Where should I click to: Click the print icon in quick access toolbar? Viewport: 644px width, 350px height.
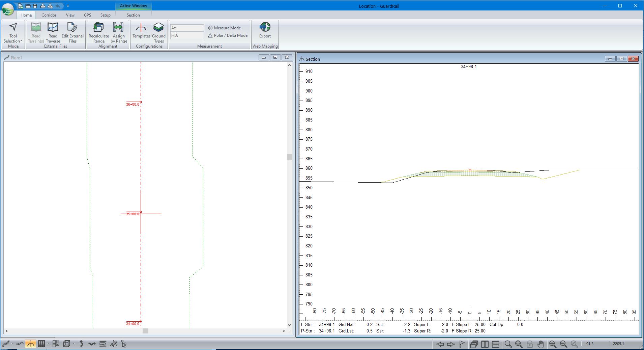(42, 6)
